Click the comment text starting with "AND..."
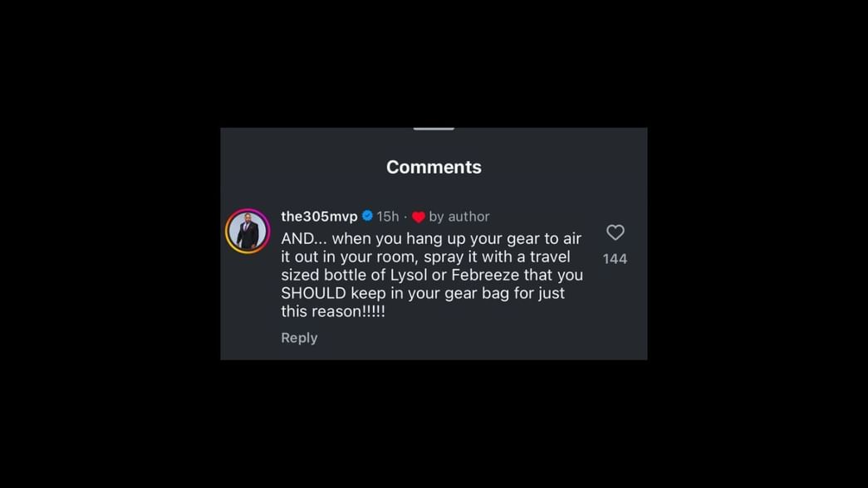 [x=432, y=275]
